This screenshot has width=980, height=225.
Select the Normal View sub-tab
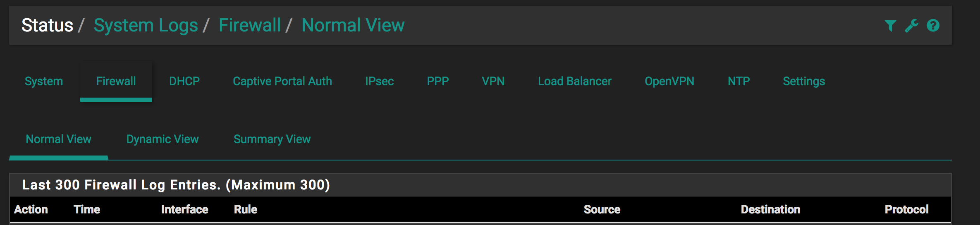pyautogui.click(x=58, y=139)
